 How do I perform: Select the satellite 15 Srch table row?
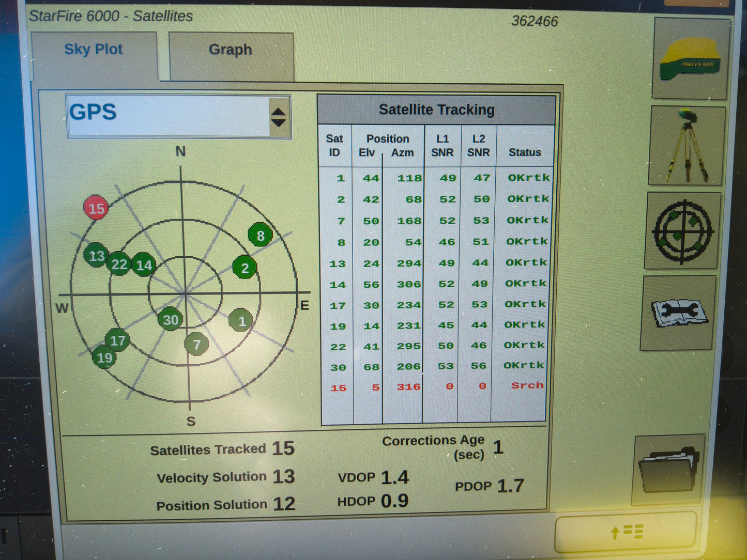tap(437, 386)
